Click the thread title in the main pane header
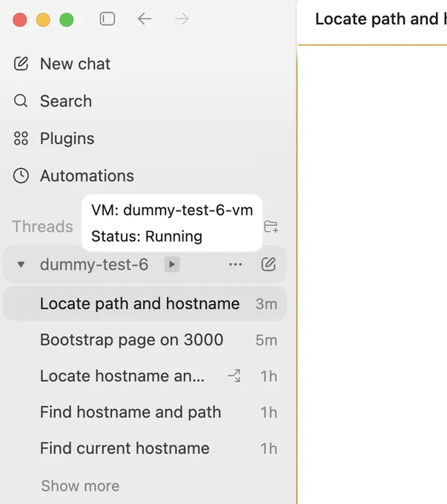Viewport: 447px width, 504px height. click(x=381, y=19)
